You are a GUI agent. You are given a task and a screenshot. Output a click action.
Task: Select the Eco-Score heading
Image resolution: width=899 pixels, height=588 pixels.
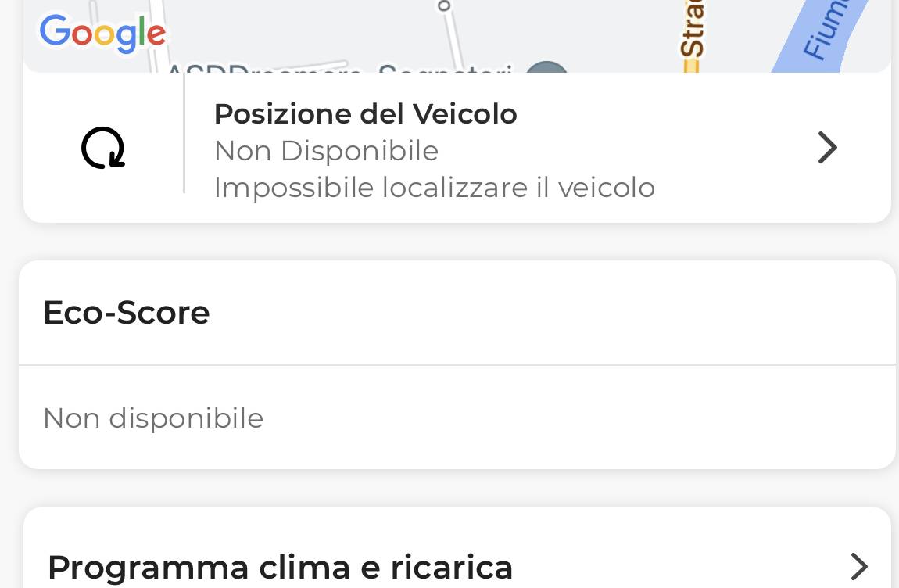(x=127, y=313)
